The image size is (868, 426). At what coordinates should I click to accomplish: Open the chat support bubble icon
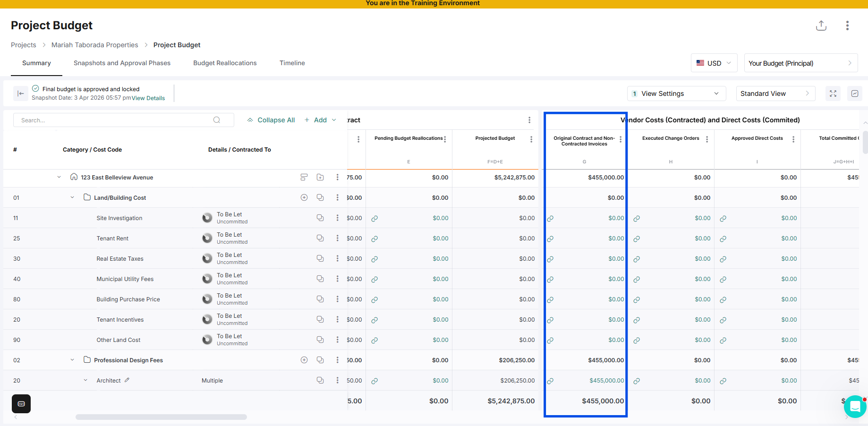(855, 406)
